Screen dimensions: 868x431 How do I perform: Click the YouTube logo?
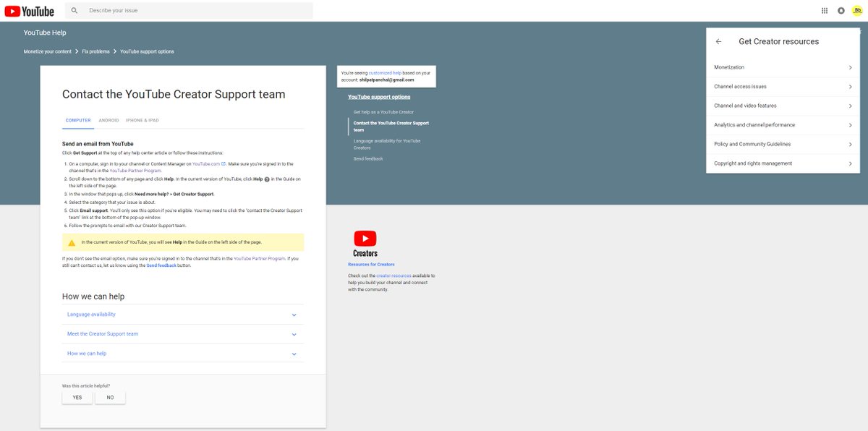coord(29,11)
